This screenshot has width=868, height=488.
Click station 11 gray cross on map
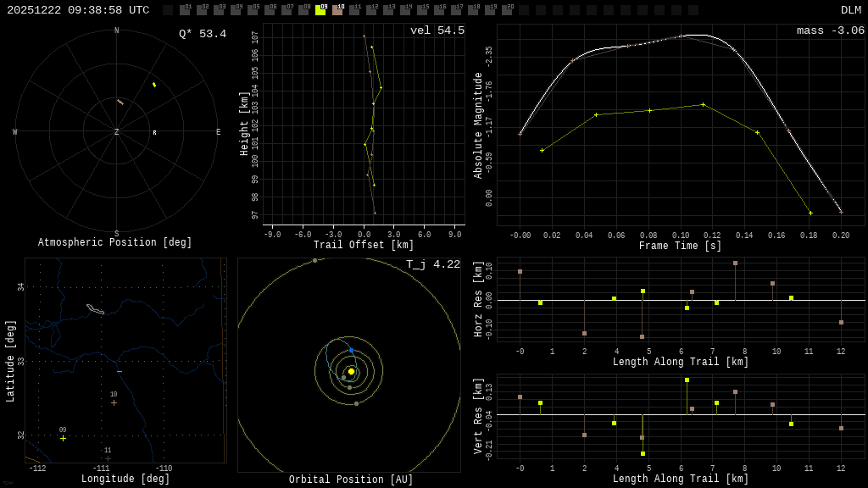coord(108,458)
